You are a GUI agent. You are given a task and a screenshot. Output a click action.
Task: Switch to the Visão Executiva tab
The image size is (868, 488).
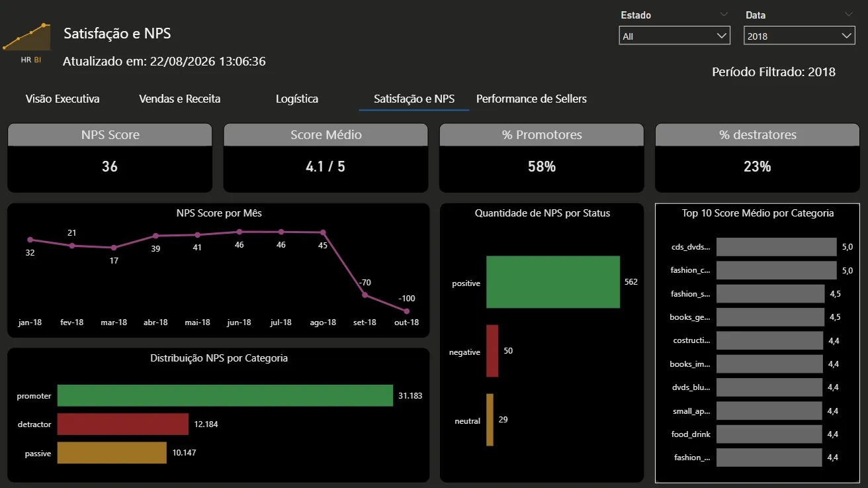coord(63,99)
